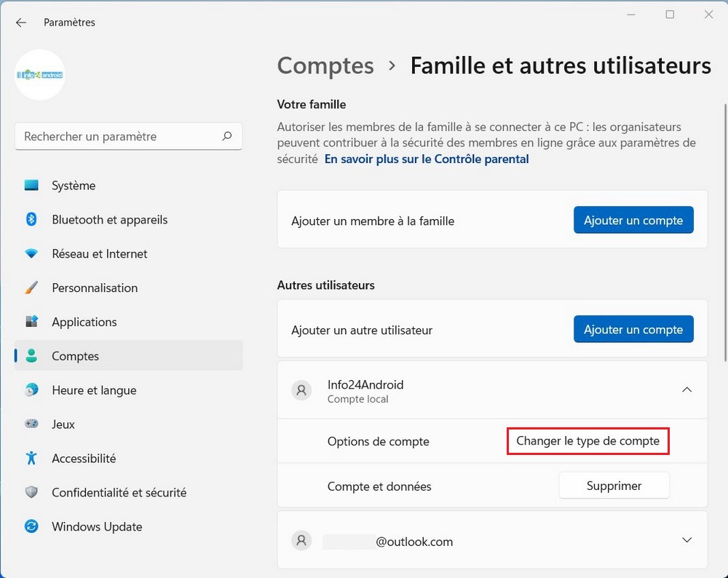Viewport: 728px width, 578px height.
Task: Click the Personnalisation brush icon
Action: (31, 288)
